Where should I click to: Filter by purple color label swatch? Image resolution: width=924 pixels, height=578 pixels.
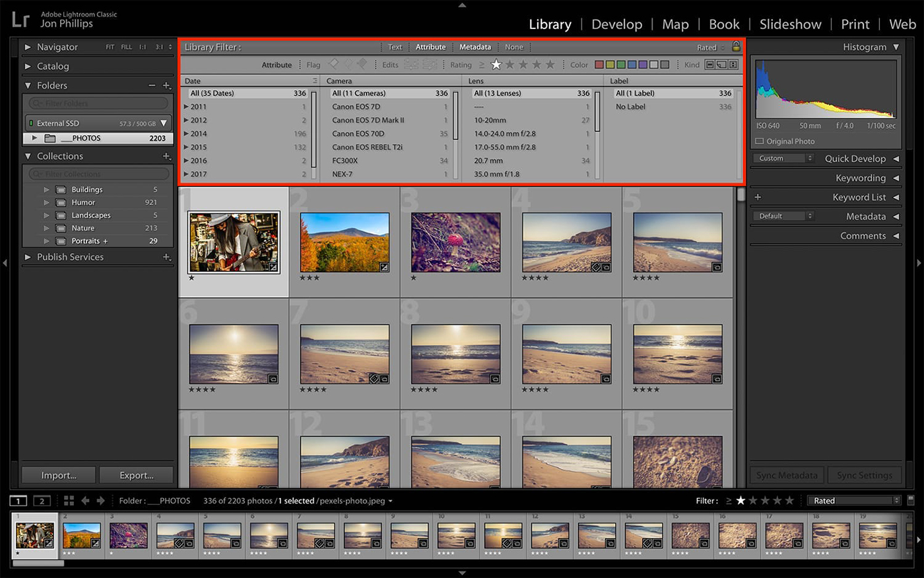[x=643, y=65]
